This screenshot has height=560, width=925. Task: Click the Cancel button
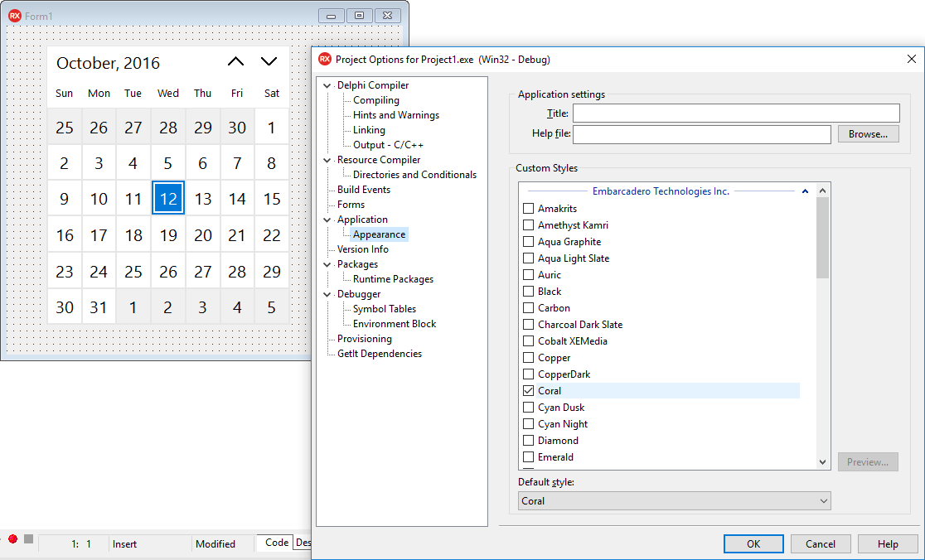(x=820, y=543)
